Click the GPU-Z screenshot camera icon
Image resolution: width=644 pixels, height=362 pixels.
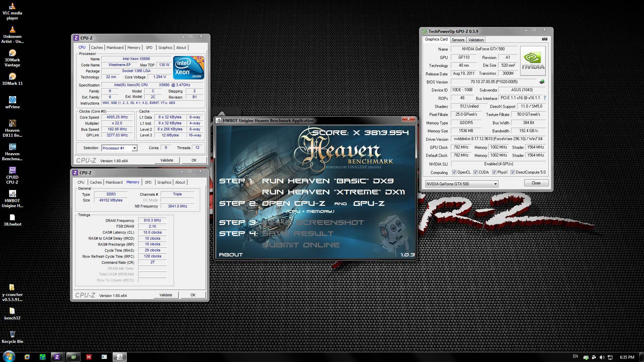coord(545,39)
